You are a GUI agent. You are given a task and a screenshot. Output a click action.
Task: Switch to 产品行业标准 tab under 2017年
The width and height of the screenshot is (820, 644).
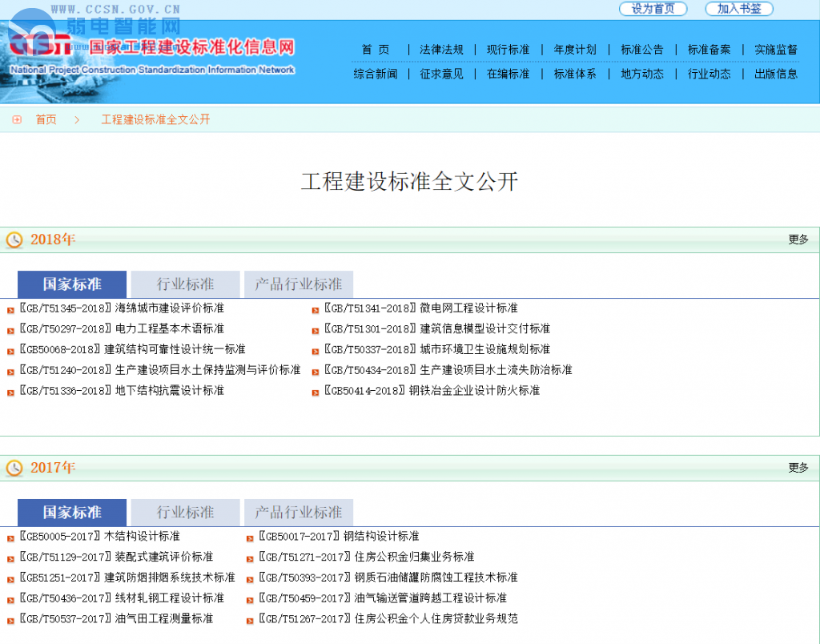click(x=298, y=513)
